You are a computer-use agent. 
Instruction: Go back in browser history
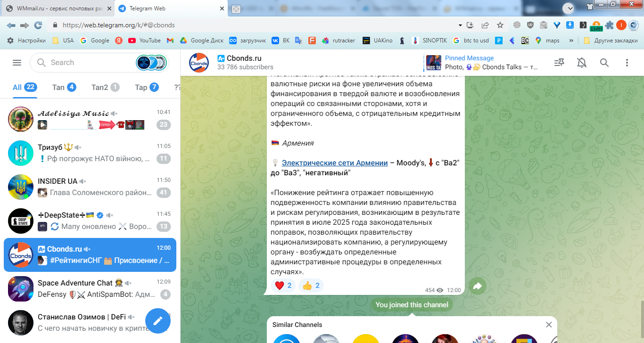(11, 25)
